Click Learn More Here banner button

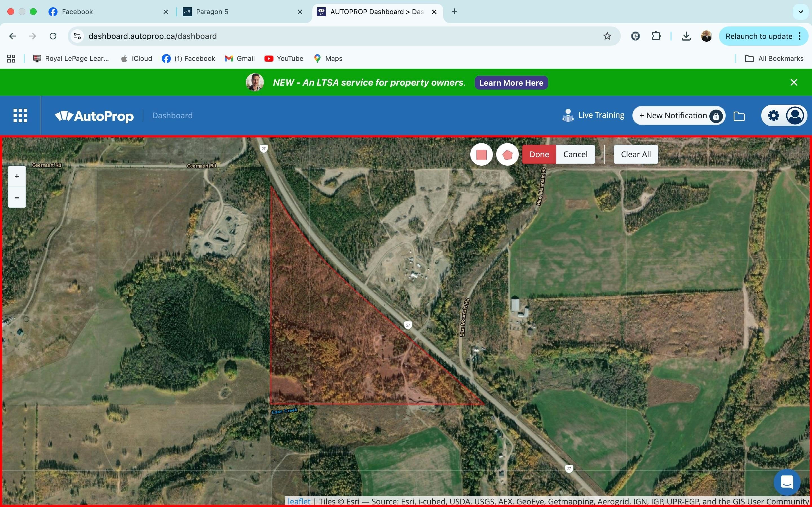[511, 83]
